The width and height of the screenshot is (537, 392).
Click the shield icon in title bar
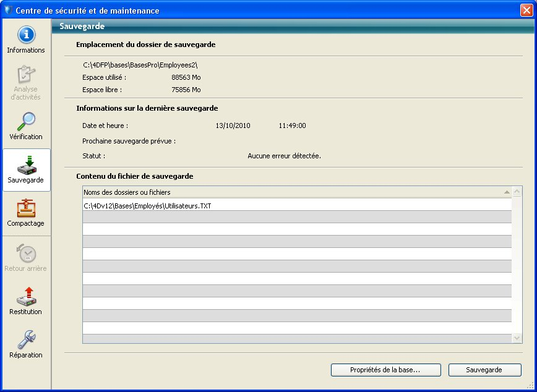click(7, 11)
